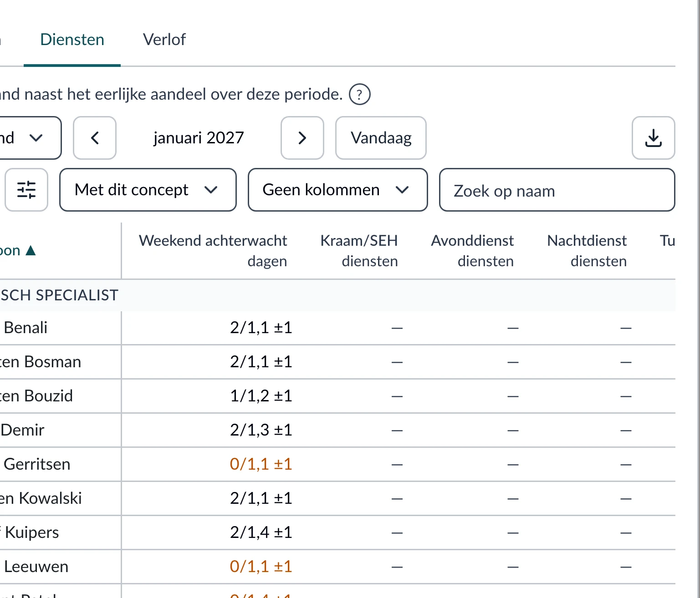Jump to Vandaag
This screenshot has width=700, height=598.
tap(381, 138)
